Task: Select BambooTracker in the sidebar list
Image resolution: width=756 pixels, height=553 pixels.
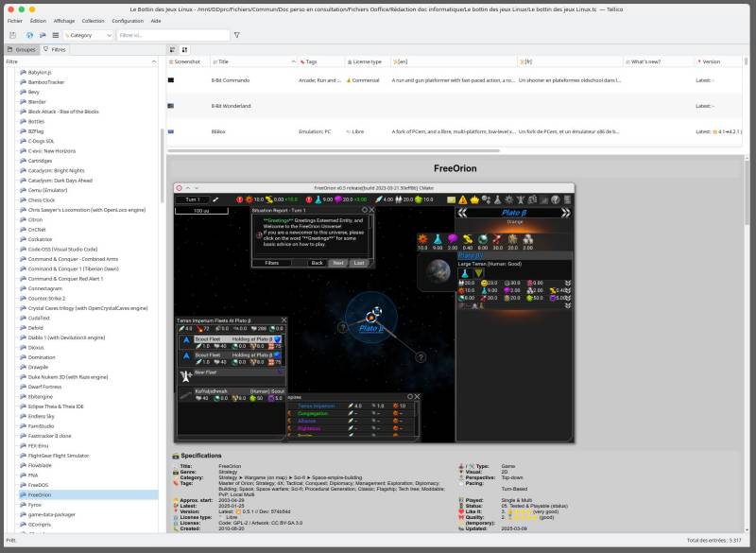Action: [46, 82]
